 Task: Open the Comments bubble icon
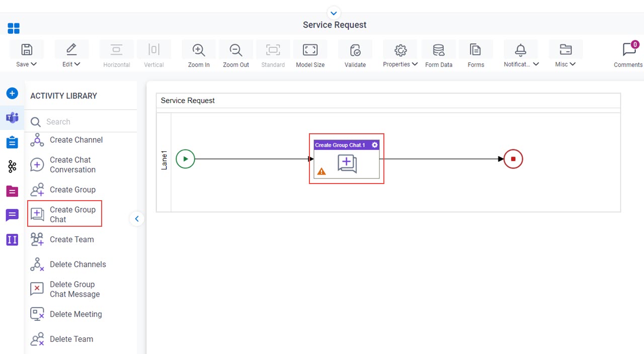629,49
